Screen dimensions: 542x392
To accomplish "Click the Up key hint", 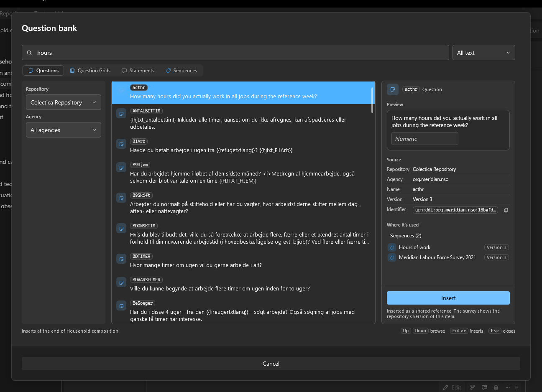I will click(x=406, y=331).
